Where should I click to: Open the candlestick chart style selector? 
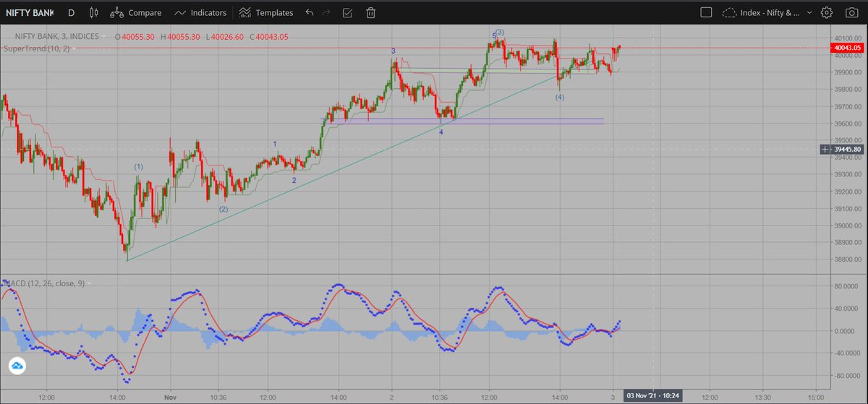[x=93, y=12]
